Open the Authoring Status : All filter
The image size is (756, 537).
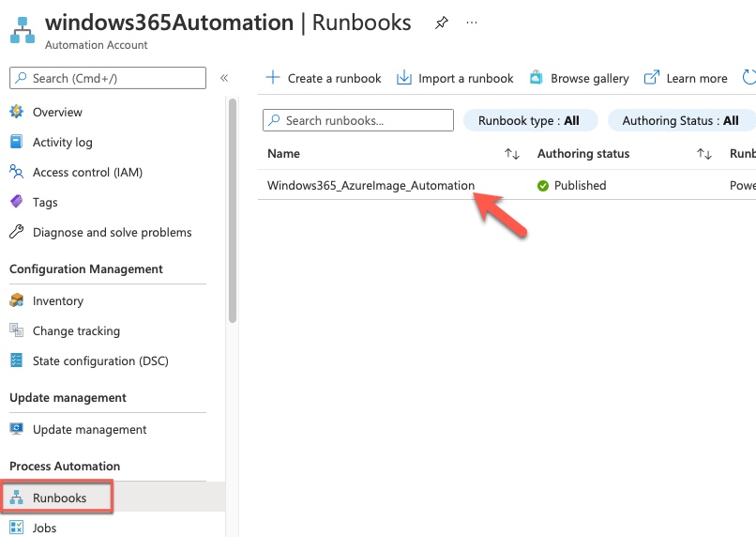(681, 120)
